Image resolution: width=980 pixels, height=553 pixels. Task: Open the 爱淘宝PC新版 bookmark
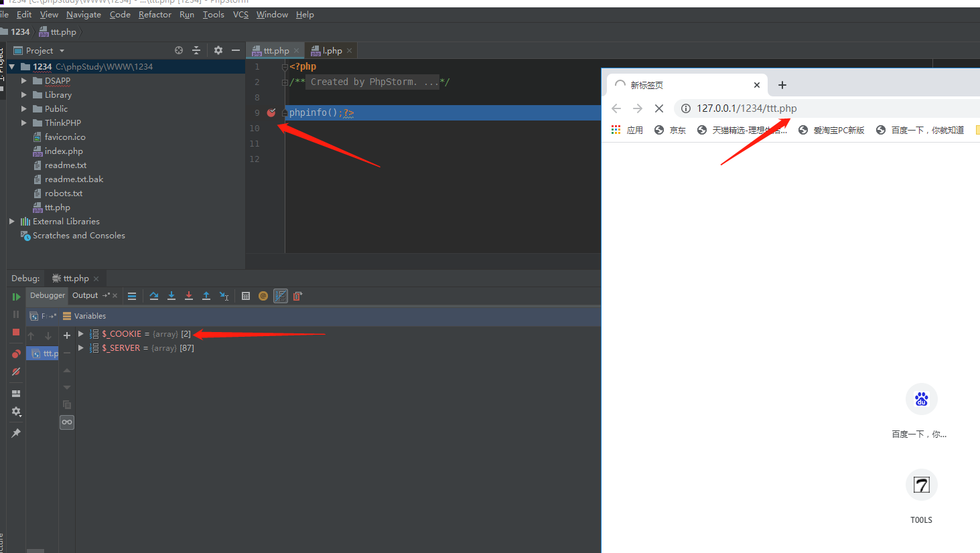point(831,130)
